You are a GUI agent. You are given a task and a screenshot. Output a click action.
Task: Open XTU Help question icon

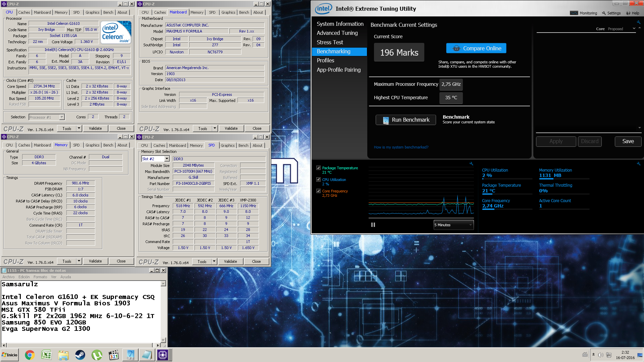pos(633,13)
